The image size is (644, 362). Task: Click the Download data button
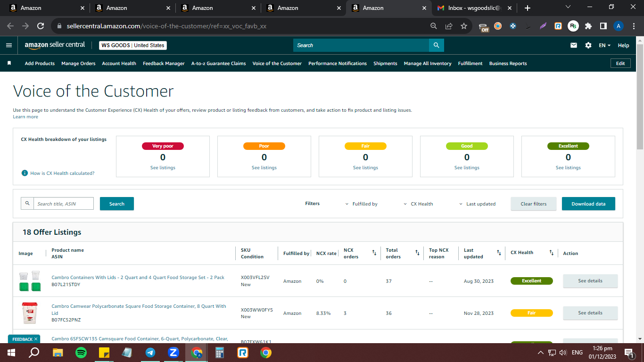pyautogui.click(x=588, y=204)
